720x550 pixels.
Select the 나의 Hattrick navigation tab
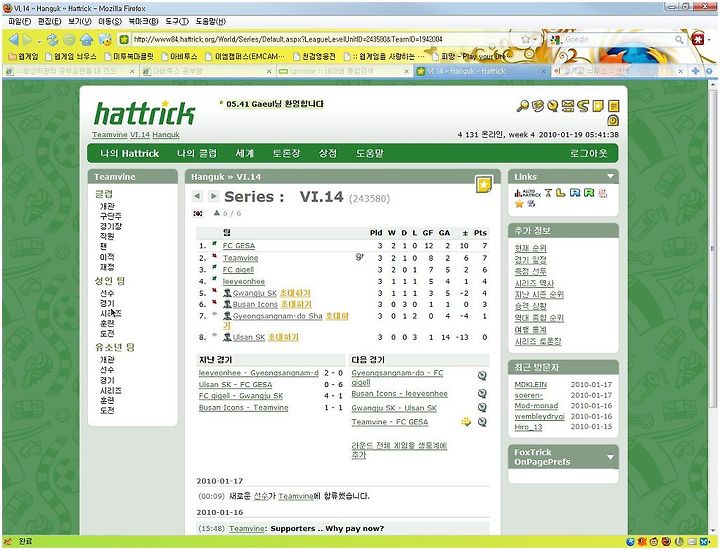pos(129,153)
